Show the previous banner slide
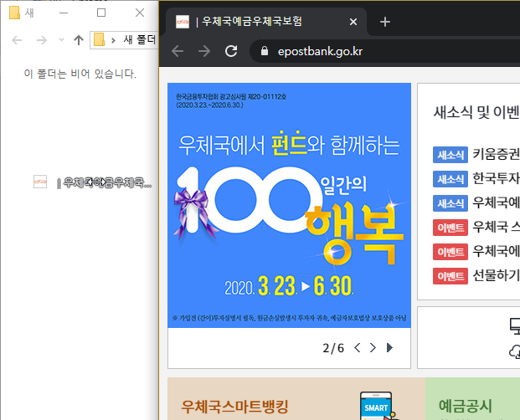This screenshot has height=420, width=520. [x=358, y=348]
